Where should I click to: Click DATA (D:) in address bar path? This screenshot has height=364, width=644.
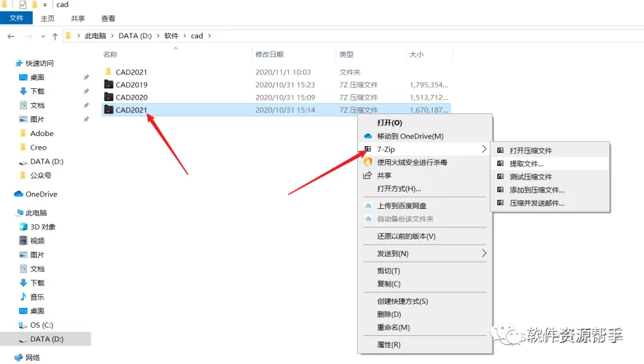pyautogui.click(x=135, y=36)
